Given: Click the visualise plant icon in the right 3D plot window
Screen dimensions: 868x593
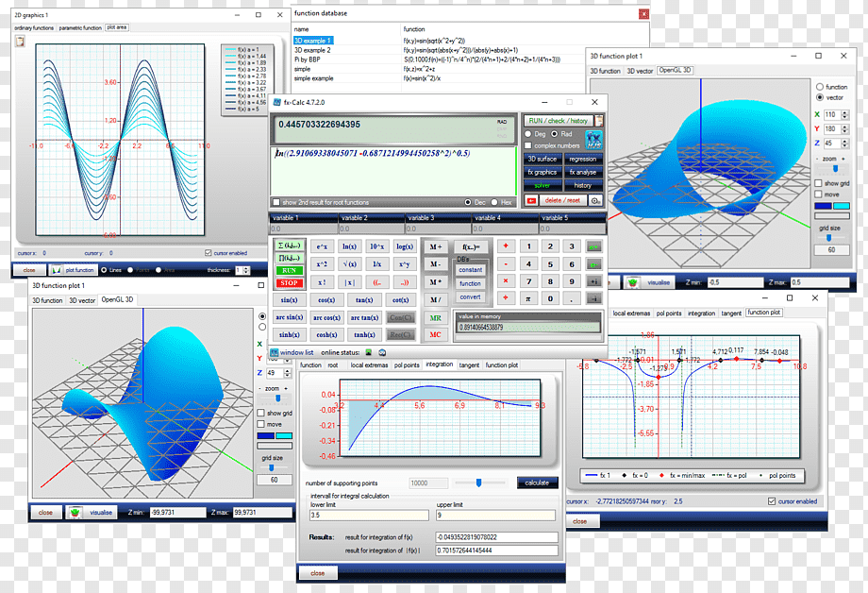Looking at the screenshot, I should coord(633,282).
